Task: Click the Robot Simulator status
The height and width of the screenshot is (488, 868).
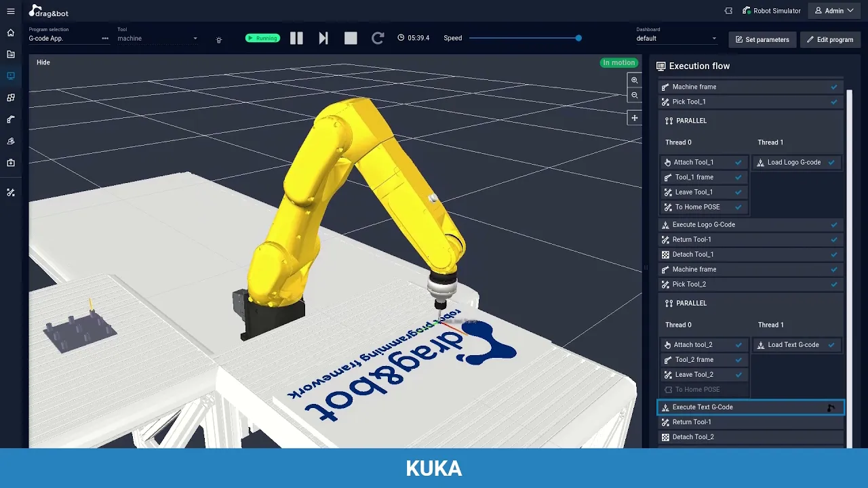Action: click(x=772, y=11)
